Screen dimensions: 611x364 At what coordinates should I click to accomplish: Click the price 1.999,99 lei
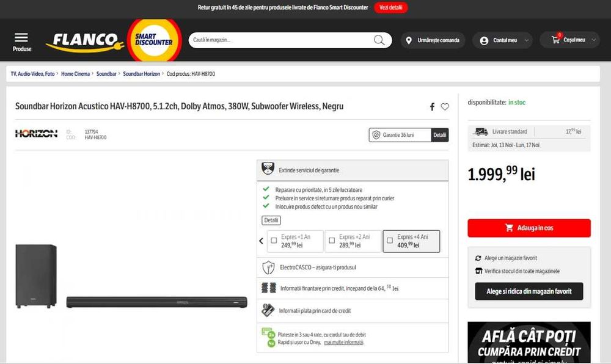pos(501,173)
